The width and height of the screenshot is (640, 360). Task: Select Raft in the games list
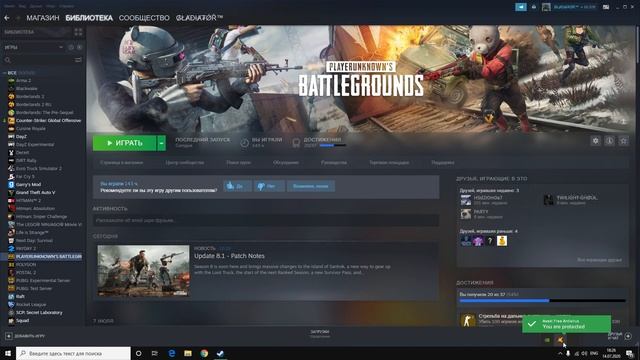coord(20,297)
